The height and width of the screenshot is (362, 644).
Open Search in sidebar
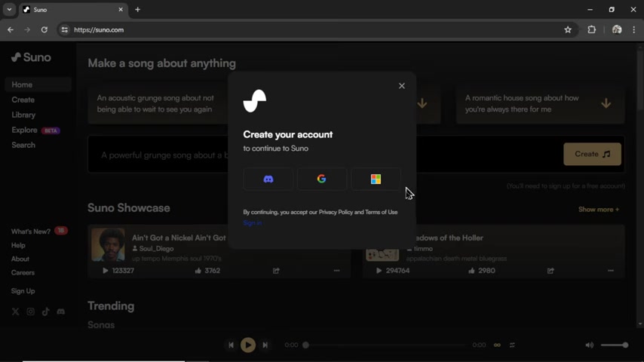[23, 145]
